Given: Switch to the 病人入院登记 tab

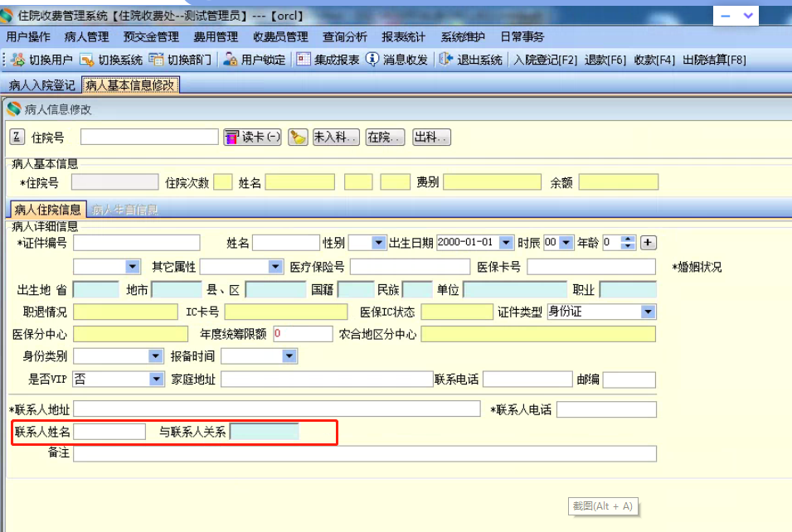Looking at the screenshot, I should coord(42,85).
